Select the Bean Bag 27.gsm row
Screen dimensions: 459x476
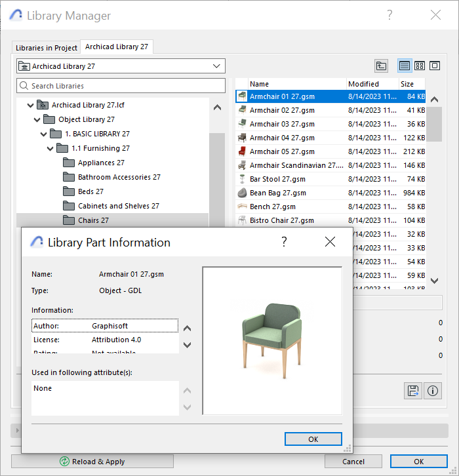330,193
